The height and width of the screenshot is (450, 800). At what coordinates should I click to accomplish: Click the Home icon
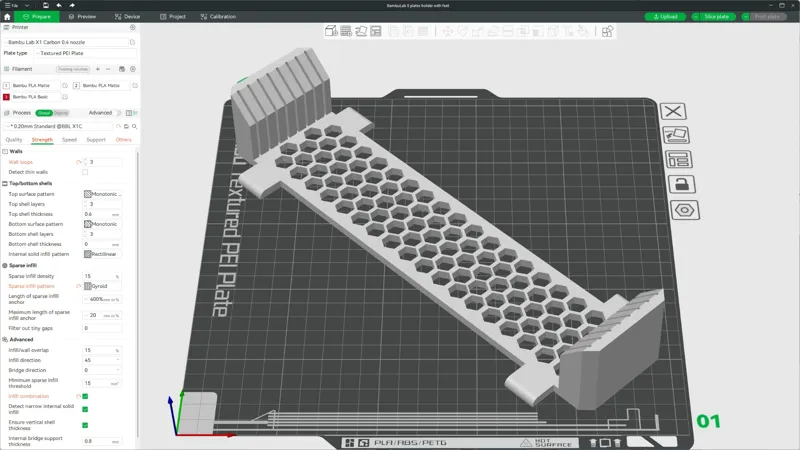[7, 16]
